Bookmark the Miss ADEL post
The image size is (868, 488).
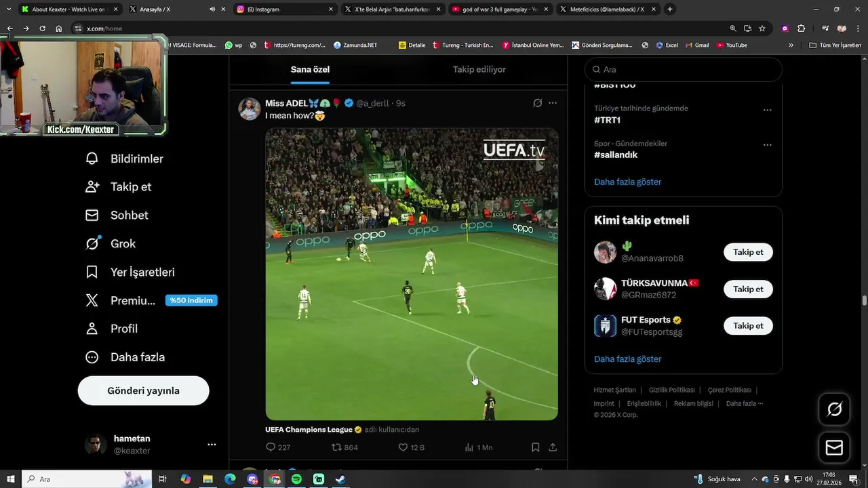tap(535, 447)
